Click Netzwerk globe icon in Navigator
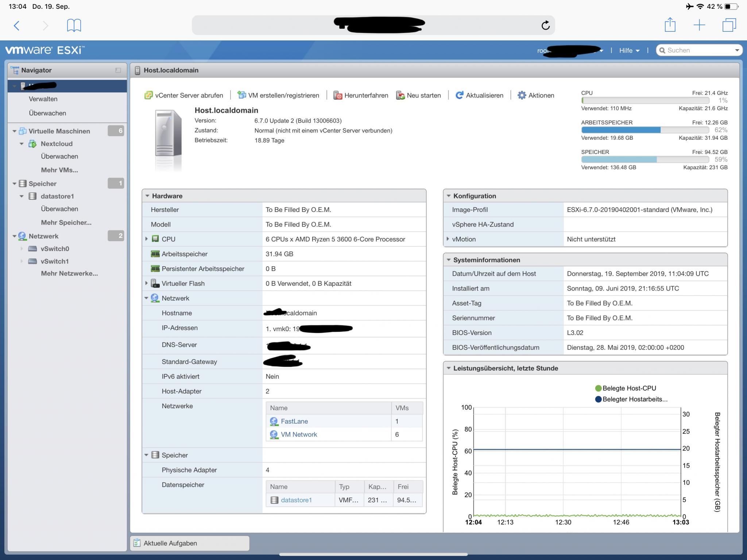Viewport: 747px width, 560px height. coord(22,236)
